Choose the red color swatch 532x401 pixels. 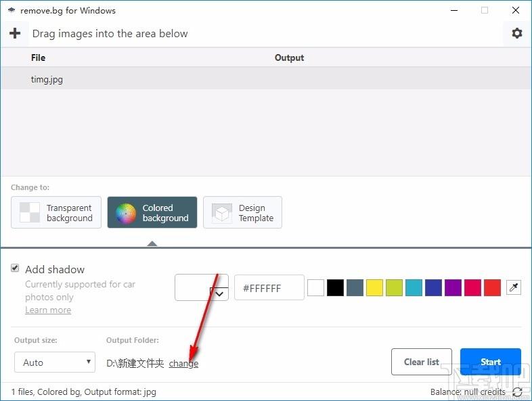tap(492, 288)
